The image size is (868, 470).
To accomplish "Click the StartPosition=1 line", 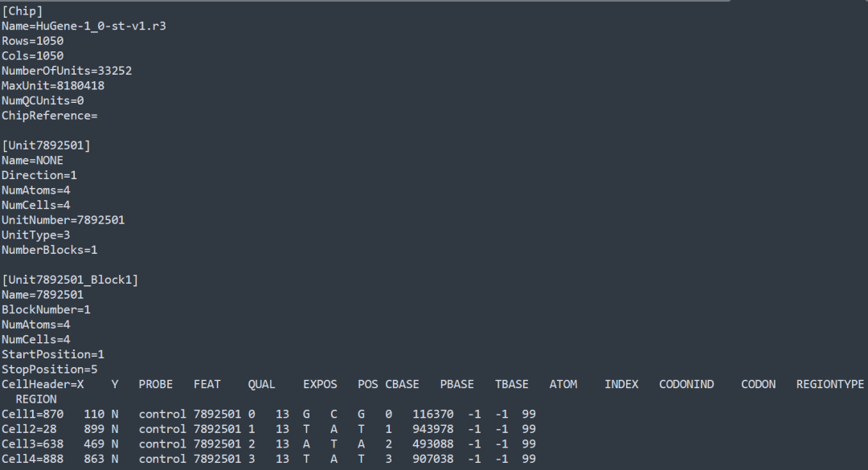I will [x=53, y=355].
